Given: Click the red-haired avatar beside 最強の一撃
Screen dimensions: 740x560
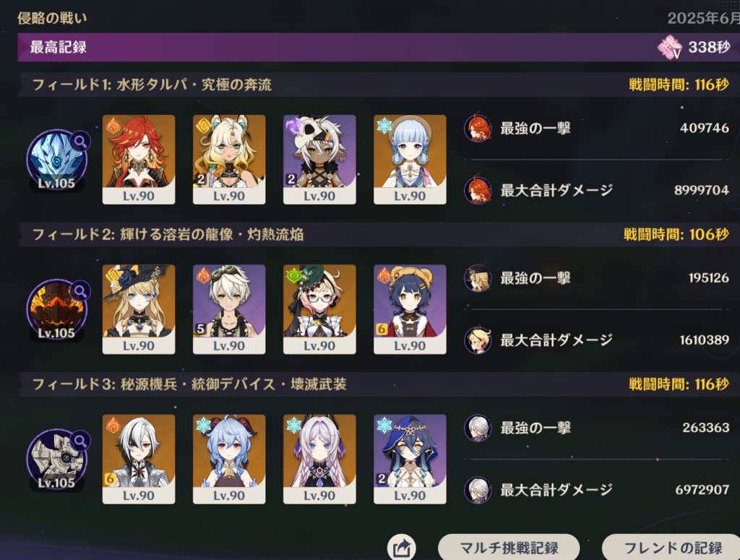Looking at the screenshot, I should click(478, 128).
